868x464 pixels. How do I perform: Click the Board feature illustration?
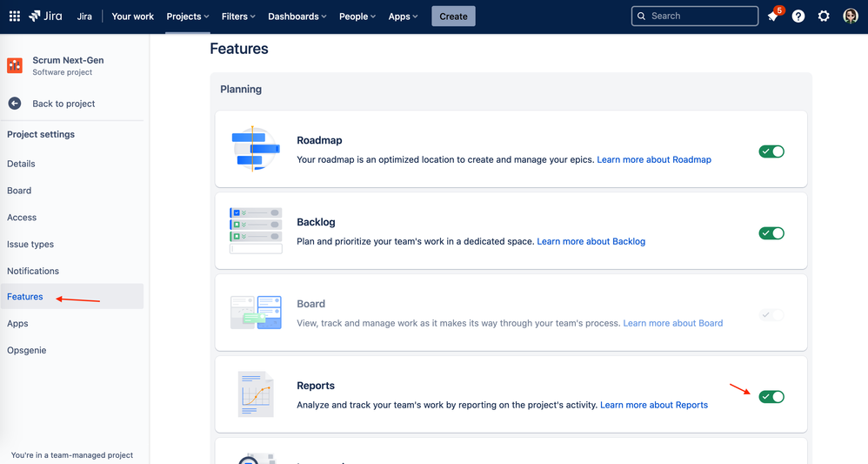256,313
